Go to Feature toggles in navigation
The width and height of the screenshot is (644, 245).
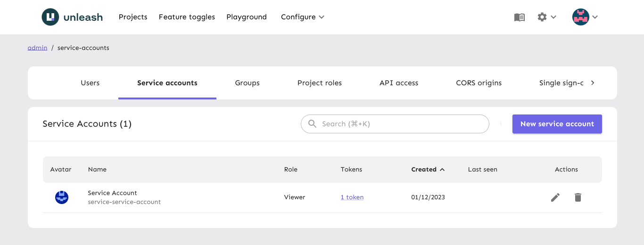click(187, 17)
